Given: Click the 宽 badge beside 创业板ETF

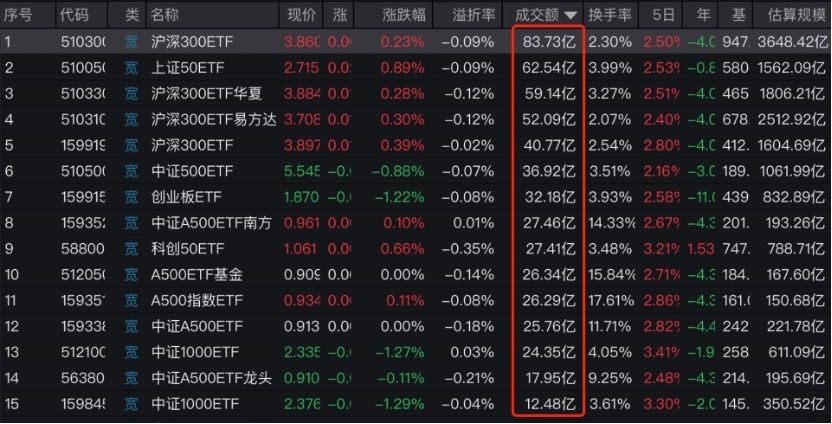Looking at the screenshot, I should [131, 197].
